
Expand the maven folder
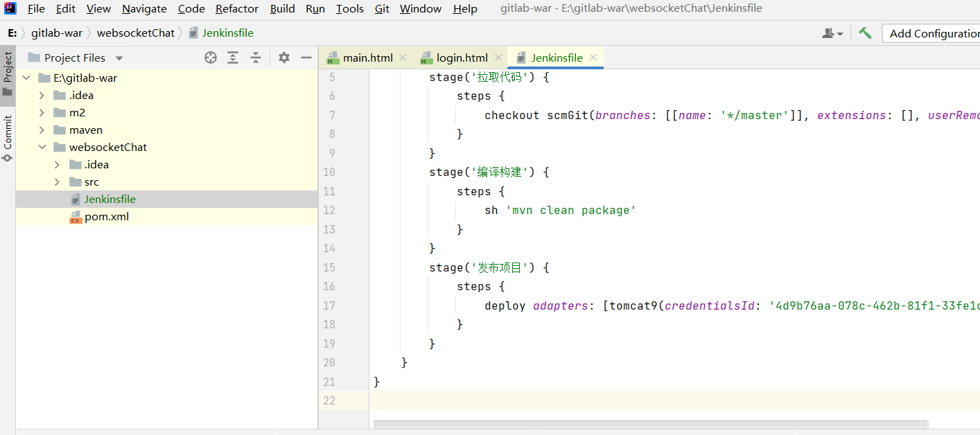pos(42,130)
